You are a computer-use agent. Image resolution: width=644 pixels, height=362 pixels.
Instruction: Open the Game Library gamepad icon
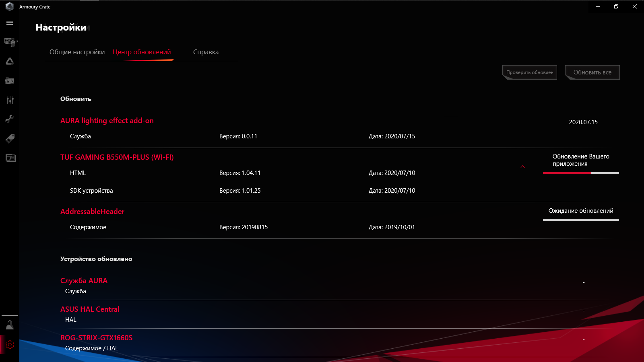(10, 81)
